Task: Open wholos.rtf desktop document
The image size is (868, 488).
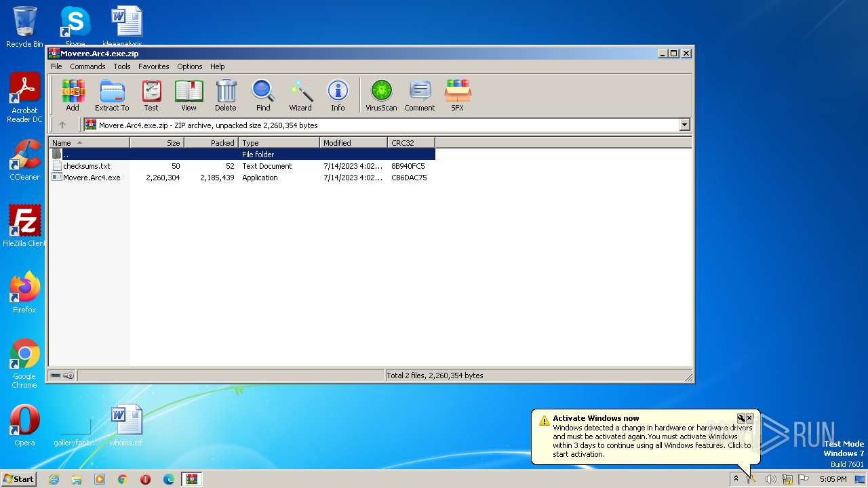Action: coord(126,426)
